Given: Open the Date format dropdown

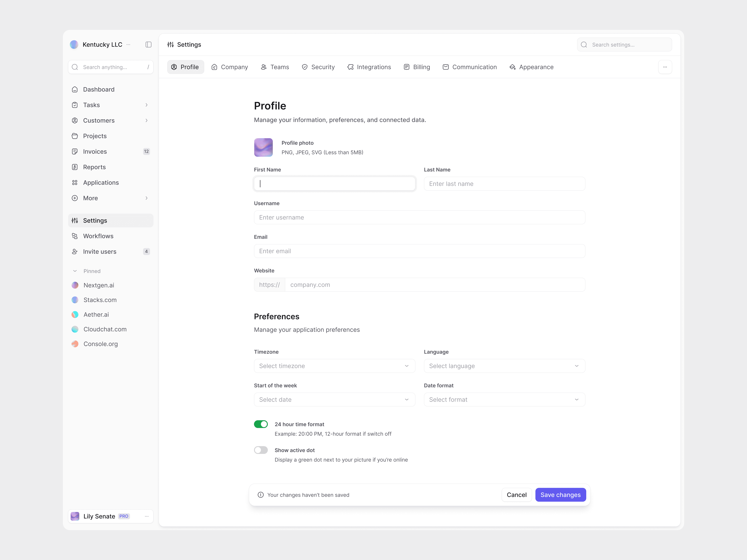Looking at the screenshot, I should [x=504, y=400].
